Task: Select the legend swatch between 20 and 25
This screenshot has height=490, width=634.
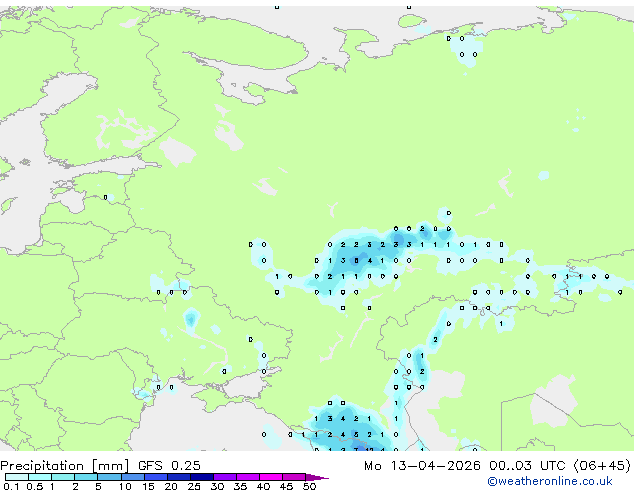Action: tap(181, 477)
